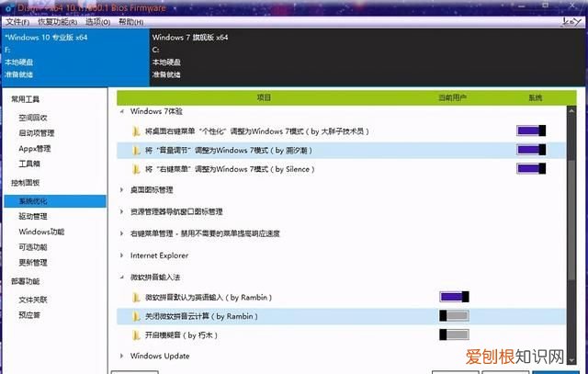
Task: Open 空间回收 in the sidebar
Action: [33, 118]
